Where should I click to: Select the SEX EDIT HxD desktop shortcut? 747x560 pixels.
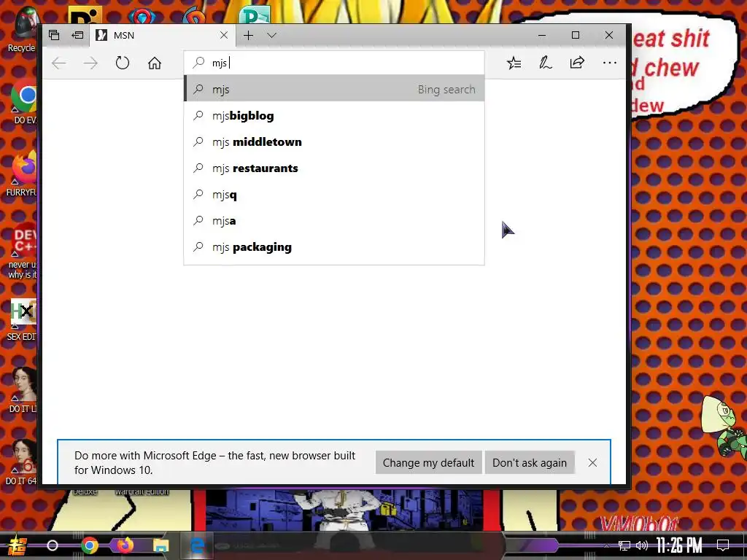(x=22, y=320)
